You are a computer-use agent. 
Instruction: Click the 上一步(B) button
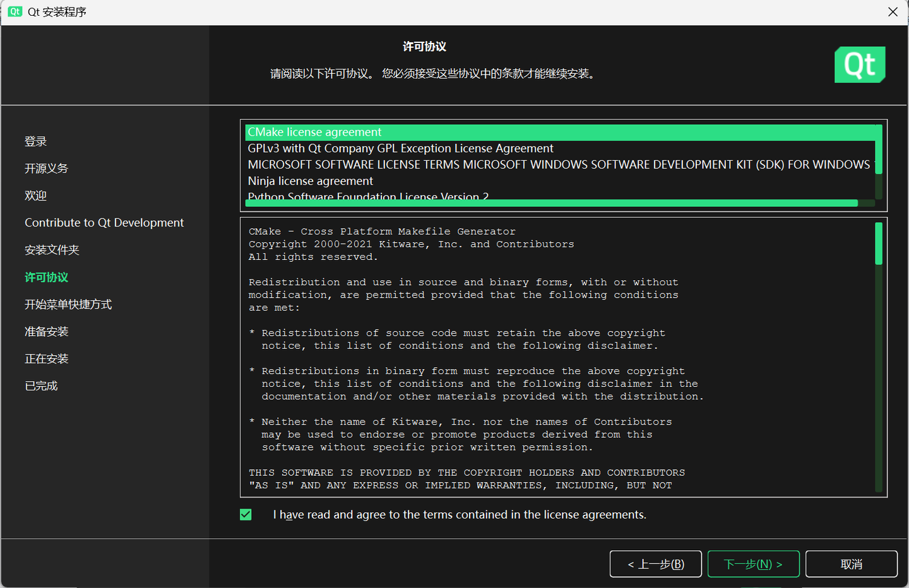(655, 563)
